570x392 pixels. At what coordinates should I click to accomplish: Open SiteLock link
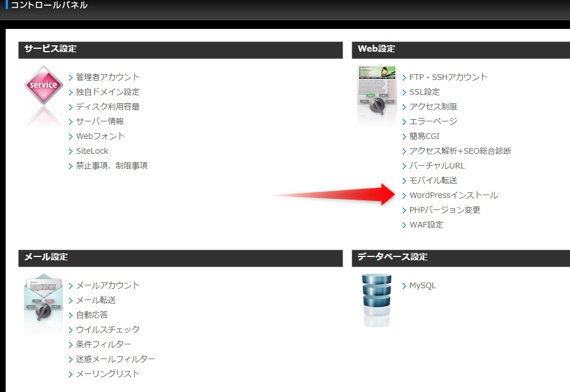[x=92, y=151]
